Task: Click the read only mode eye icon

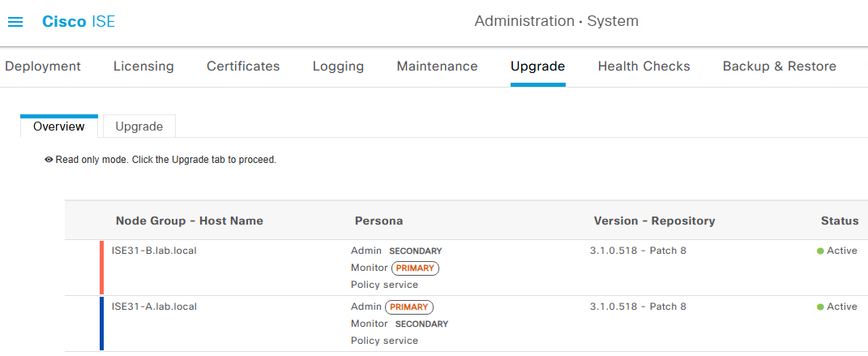Action: (49, 160)
